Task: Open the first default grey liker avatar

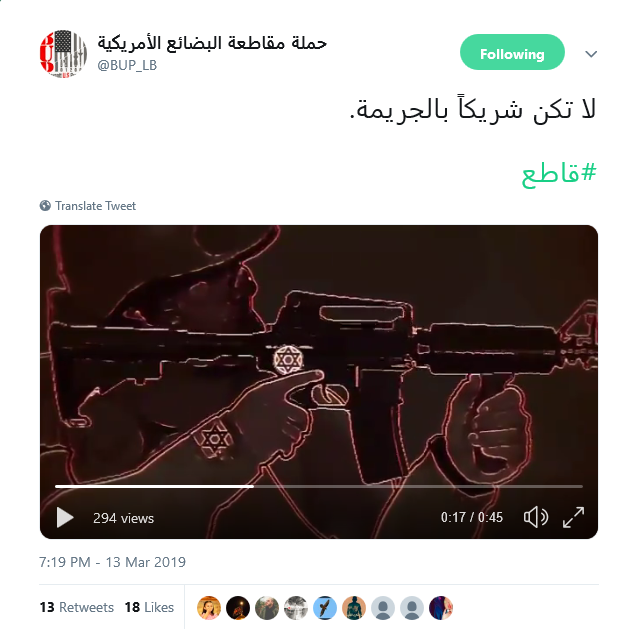Action: coord(383,608)
